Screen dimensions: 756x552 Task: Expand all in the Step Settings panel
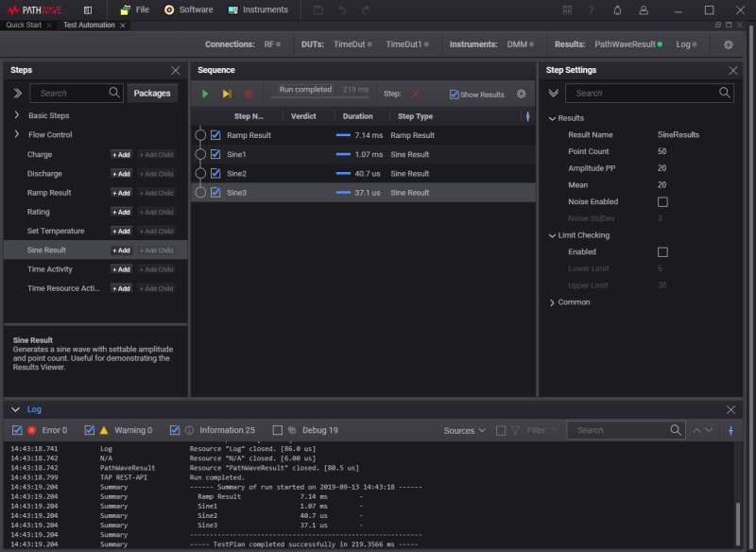553,94
